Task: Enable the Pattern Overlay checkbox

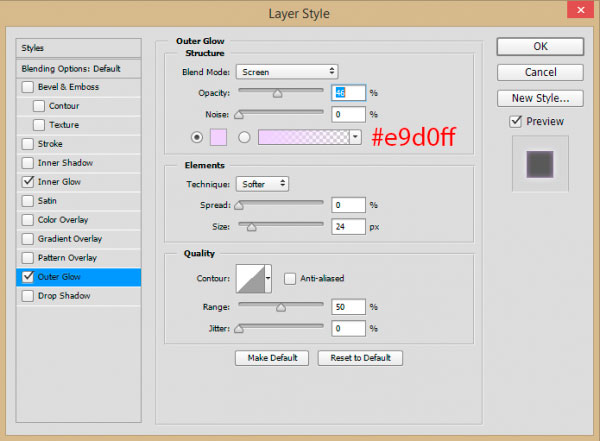Action: (x=28, y=258)
